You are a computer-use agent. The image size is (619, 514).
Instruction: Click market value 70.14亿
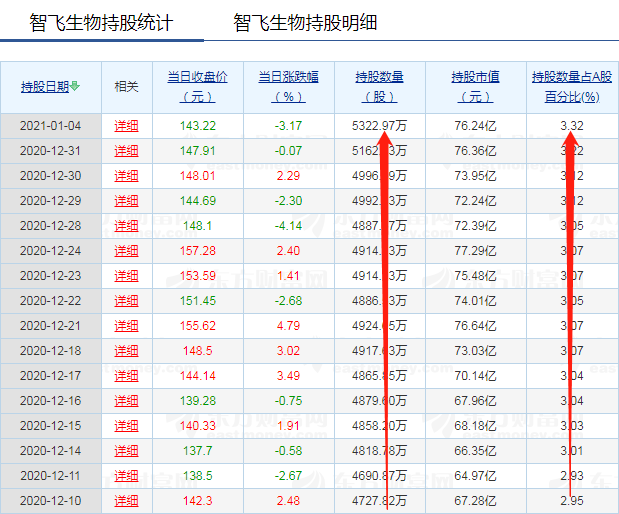coord(475,376)
